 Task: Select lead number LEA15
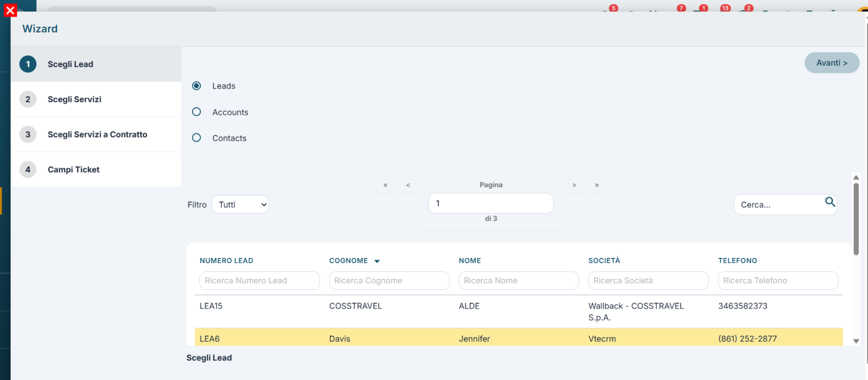tap(211, 306)
